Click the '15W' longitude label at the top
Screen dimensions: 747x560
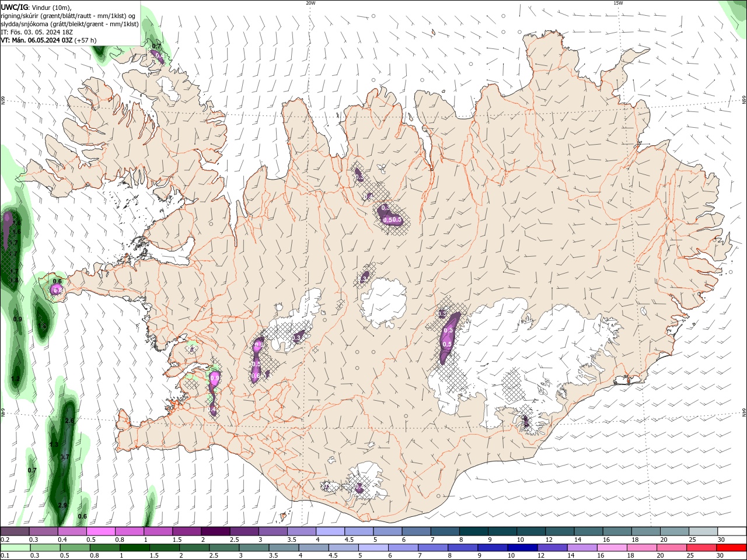[618, 3]
